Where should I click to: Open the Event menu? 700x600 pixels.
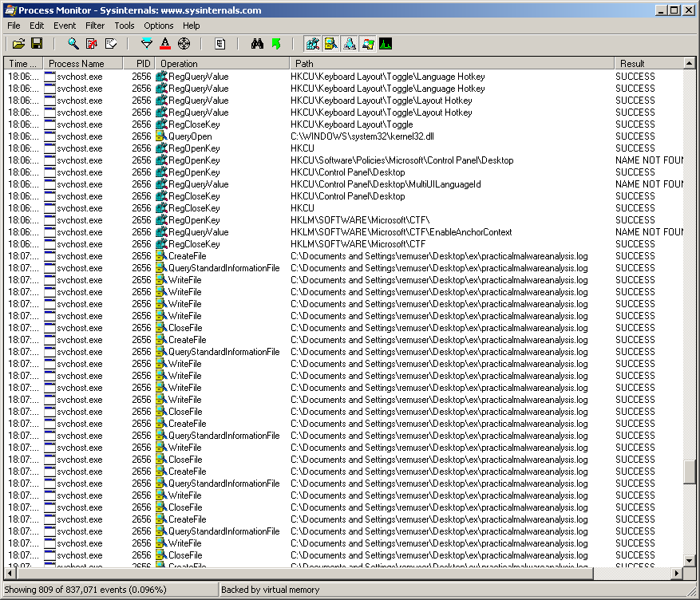(65, 26)
